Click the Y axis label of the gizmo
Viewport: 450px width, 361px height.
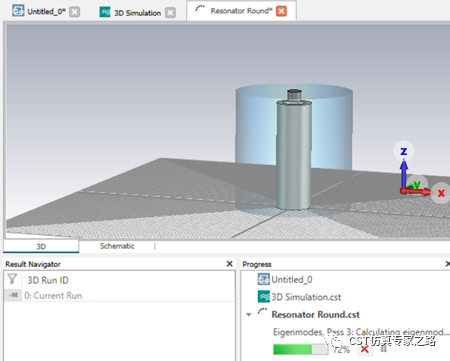pos(417,184)
